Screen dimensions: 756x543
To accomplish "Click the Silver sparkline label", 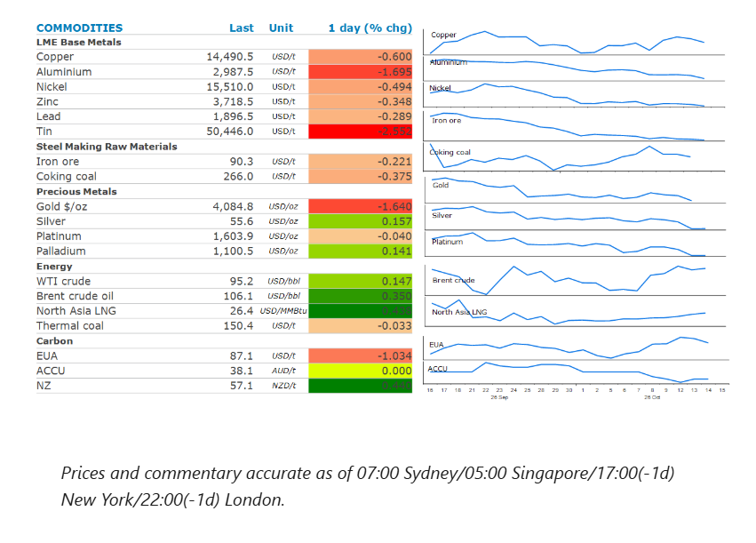I will (x=442, y=216).
